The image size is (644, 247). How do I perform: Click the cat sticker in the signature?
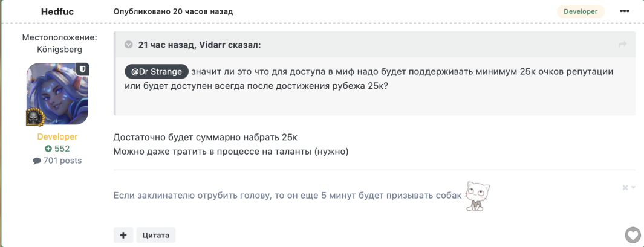478,196
